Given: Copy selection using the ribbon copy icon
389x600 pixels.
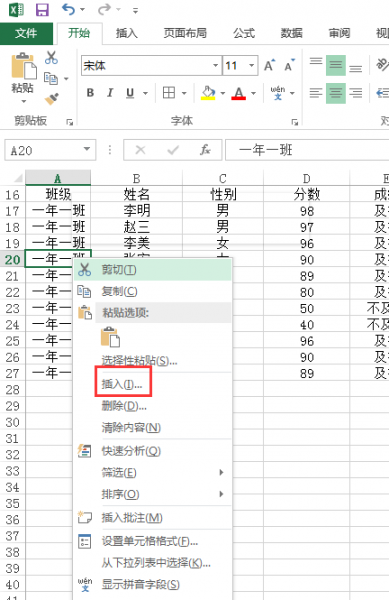Looking at the screenshot, I should click(51, 78).
